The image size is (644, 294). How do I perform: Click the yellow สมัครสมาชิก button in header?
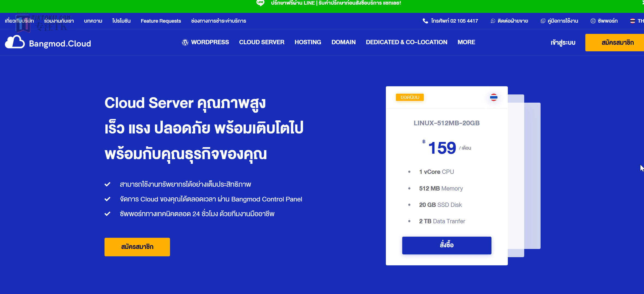tap(615, 43)
